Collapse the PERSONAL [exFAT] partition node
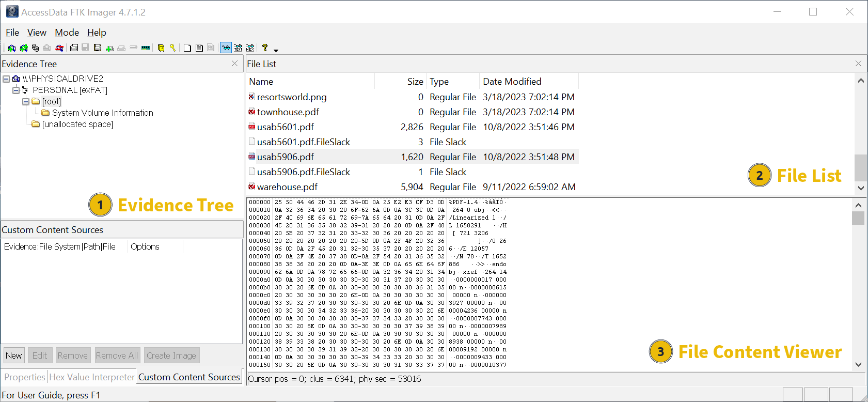Screen dimensions: 868x402 pyautogui.click(x=16, y=90)
